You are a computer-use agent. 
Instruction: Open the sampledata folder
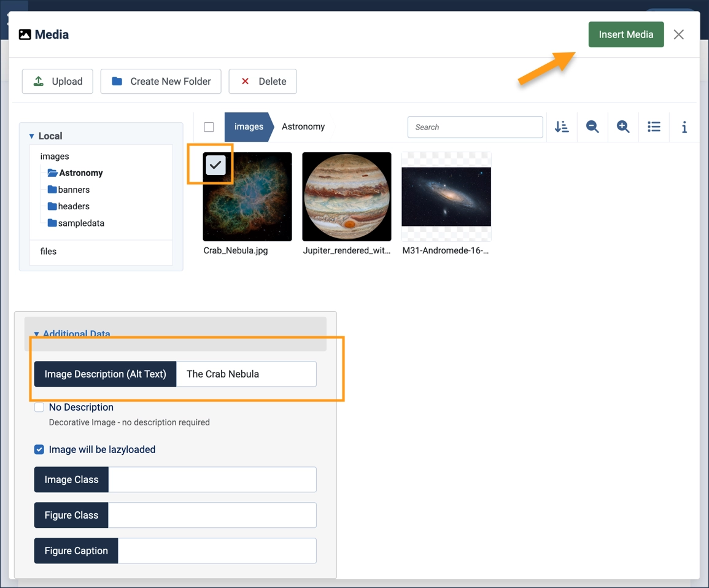click(80, 223)
